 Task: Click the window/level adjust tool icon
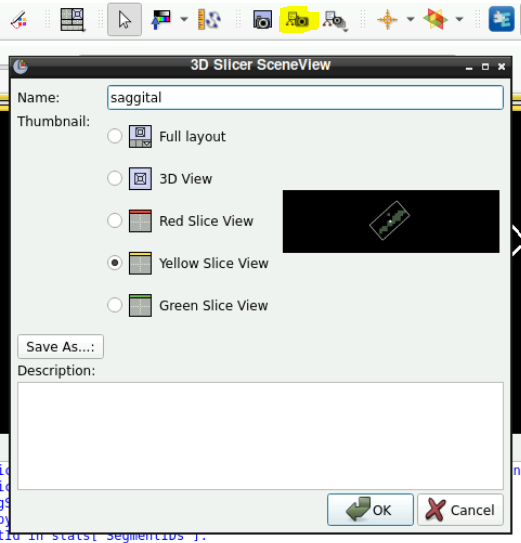click(161, 19)
